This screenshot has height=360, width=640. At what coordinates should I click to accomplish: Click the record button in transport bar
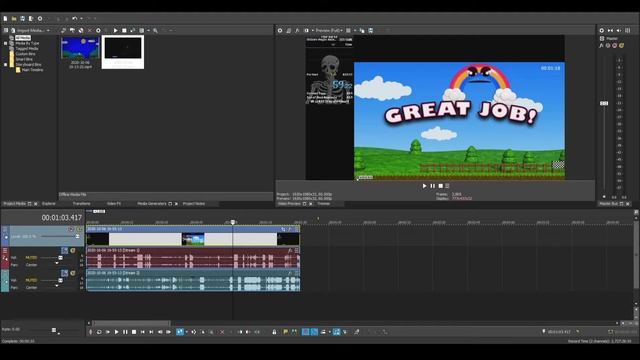click(91, 332)
